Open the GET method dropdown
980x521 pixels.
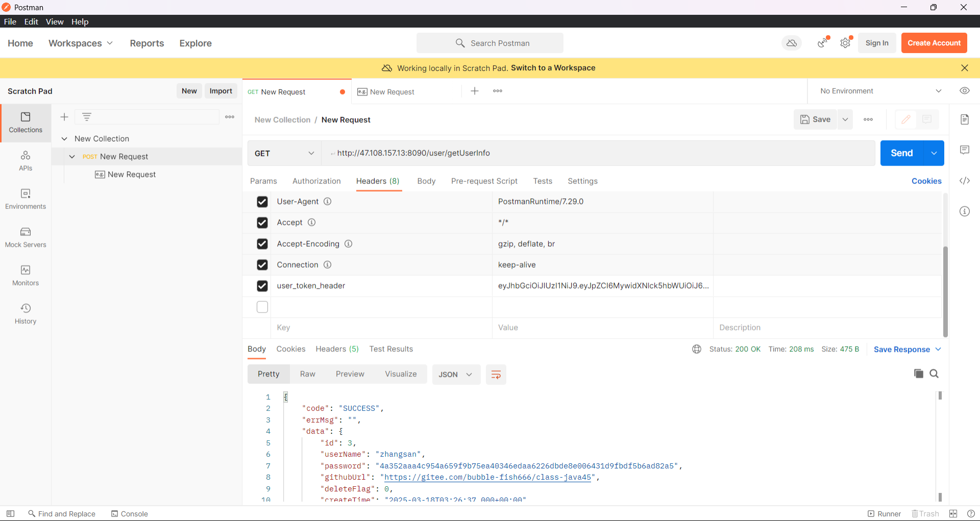pyautogui.click(x=284, y=153)
